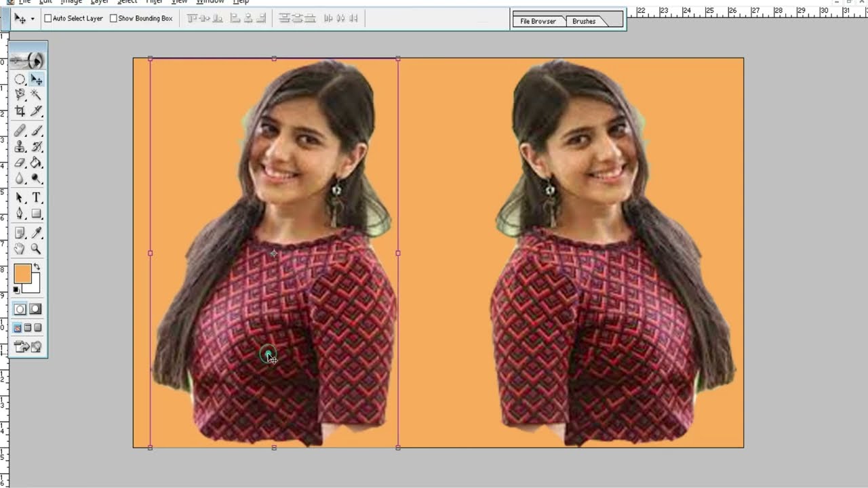This screenshot has height=488, width=868.
Task: Select the Notes tool
Action: coord(20,232)
